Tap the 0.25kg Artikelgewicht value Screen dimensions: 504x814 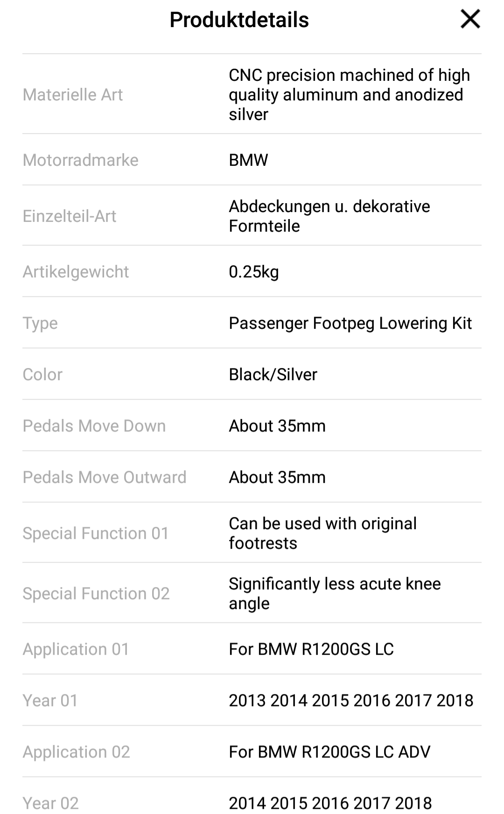(253, 272)
